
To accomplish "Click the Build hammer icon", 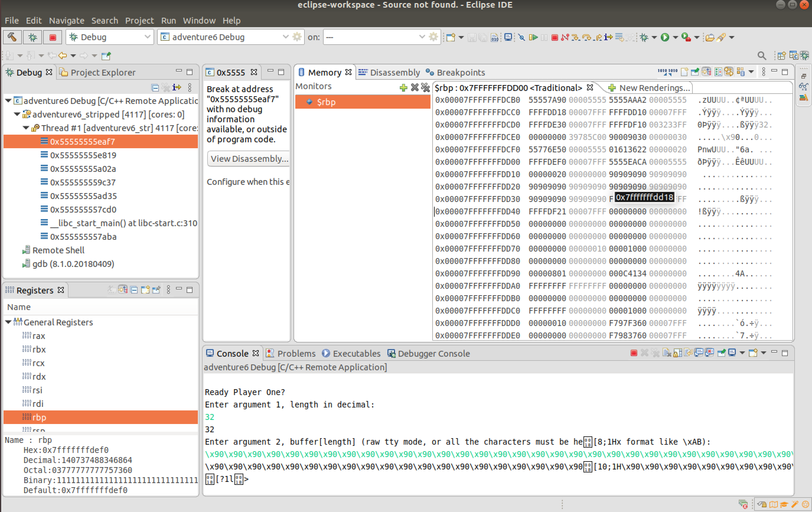I will [12, 37].
